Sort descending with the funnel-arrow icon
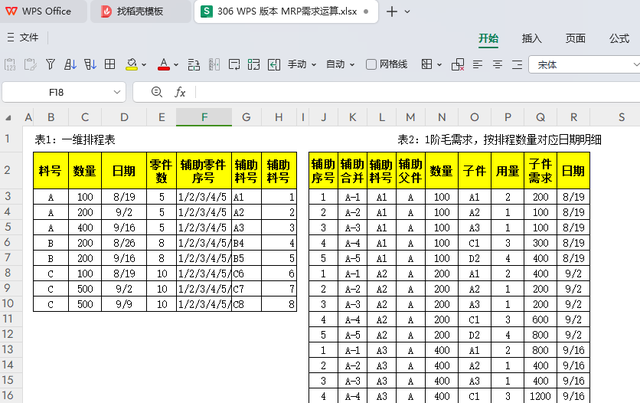This screenshot has height=403, width=640. (x=90, y=65)
